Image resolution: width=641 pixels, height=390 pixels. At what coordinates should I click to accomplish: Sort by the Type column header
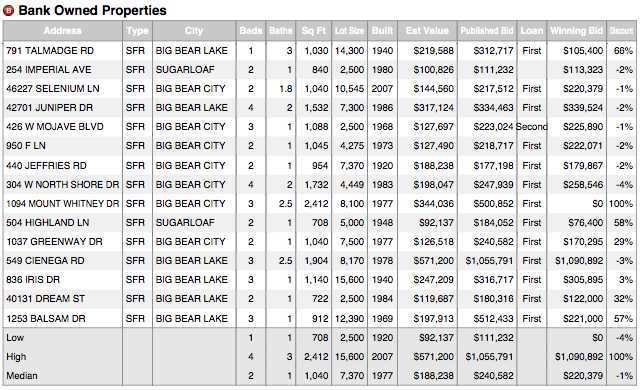[137, 31]
